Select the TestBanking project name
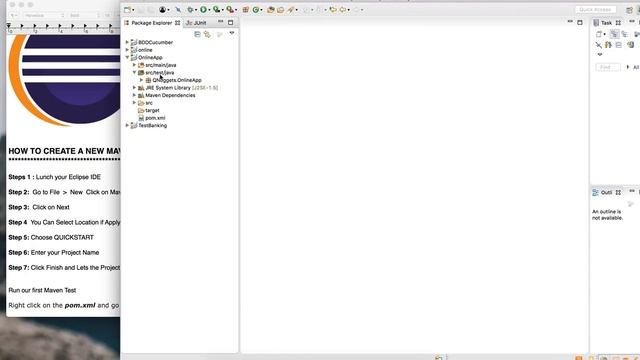Screen dimensions: 640x360 click(x=152, y=126)
